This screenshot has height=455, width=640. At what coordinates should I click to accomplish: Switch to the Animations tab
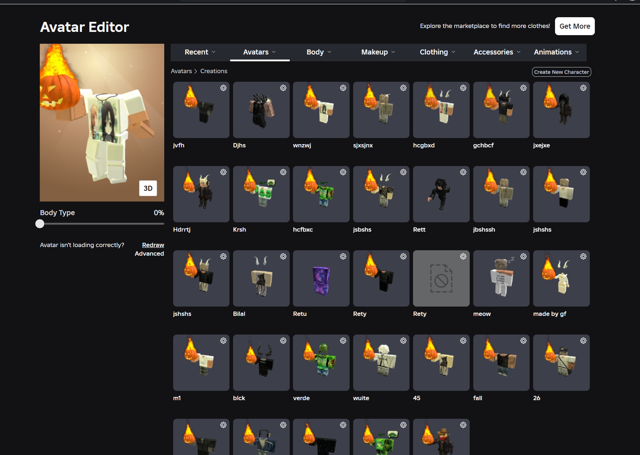point(556,52)
